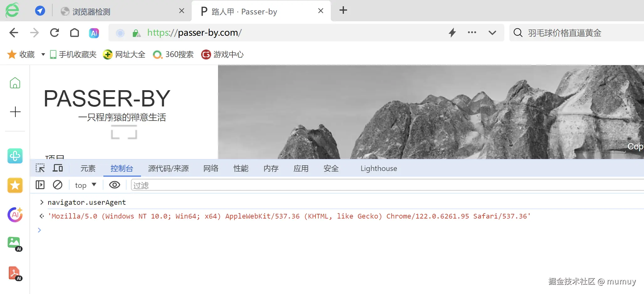Click the eye live expression icon
This screenshot has height=294, width=644.
point(115,185)
